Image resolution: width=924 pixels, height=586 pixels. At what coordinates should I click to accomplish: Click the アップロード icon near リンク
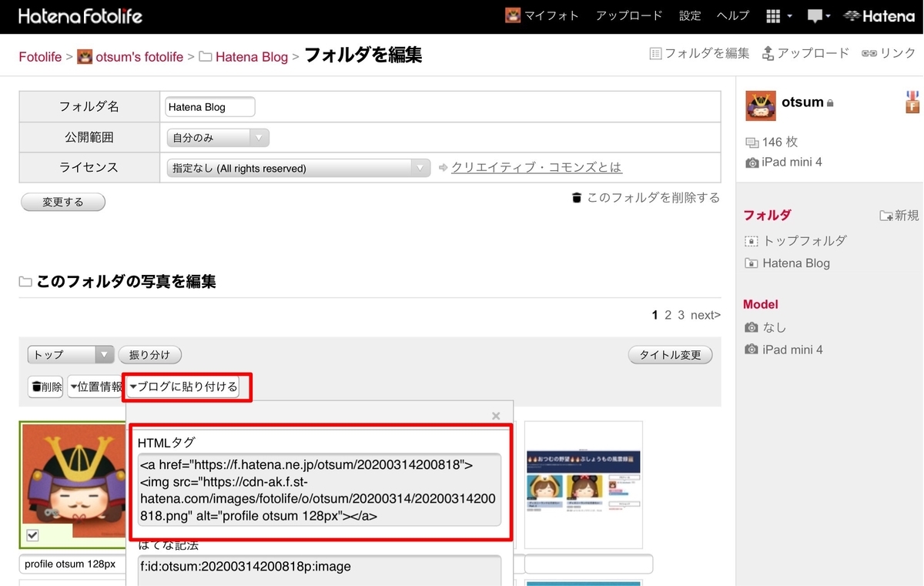coord(768,53)
